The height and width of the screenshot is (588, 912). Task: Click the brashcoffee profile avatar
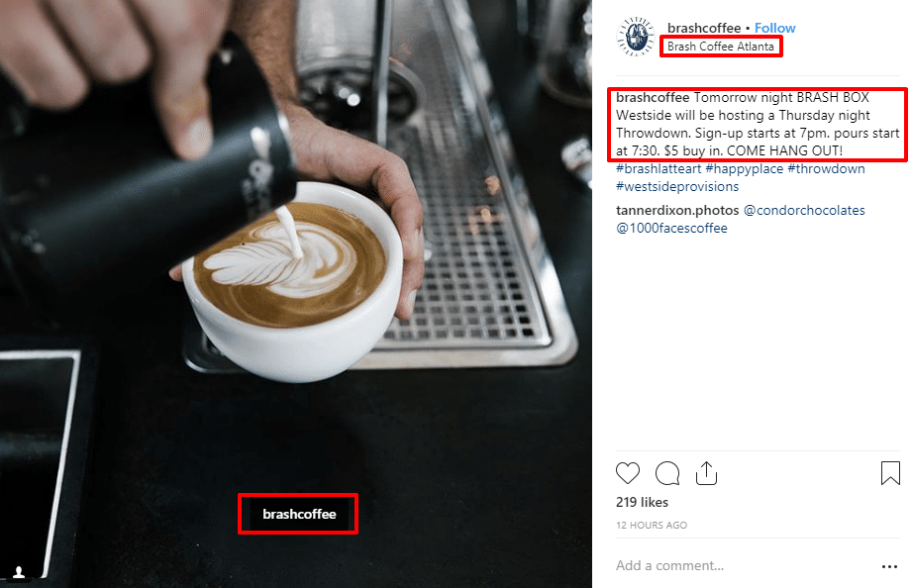tap(635, 37)
